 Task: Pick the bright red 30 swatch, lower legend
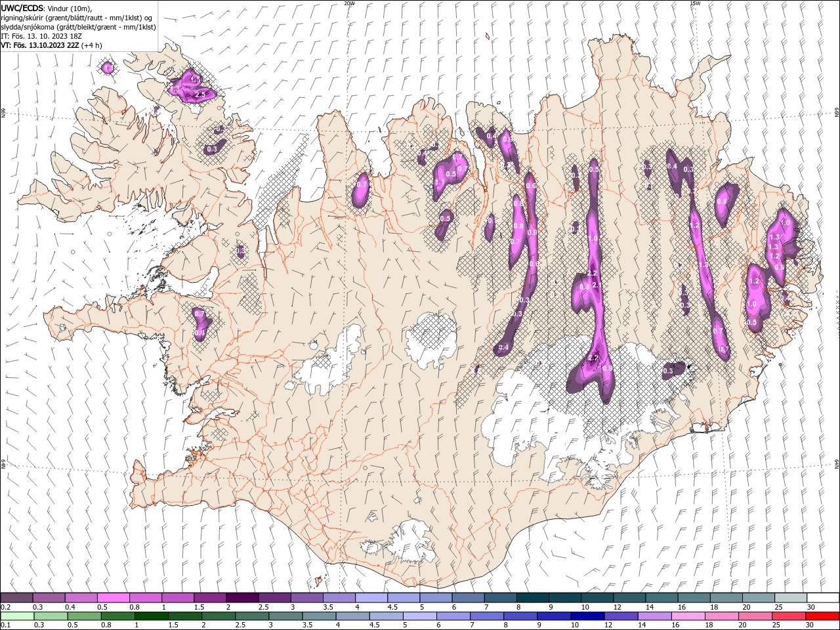point(822,616)
